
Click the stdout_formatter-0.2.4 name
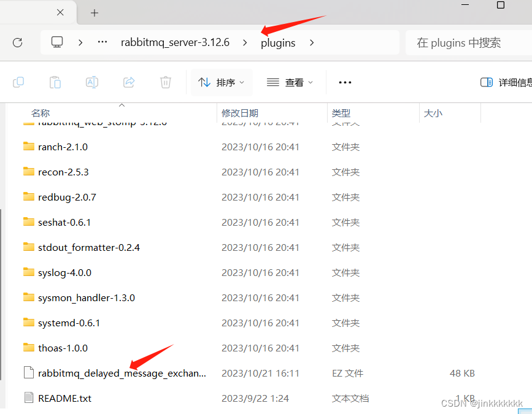[89, 247]
